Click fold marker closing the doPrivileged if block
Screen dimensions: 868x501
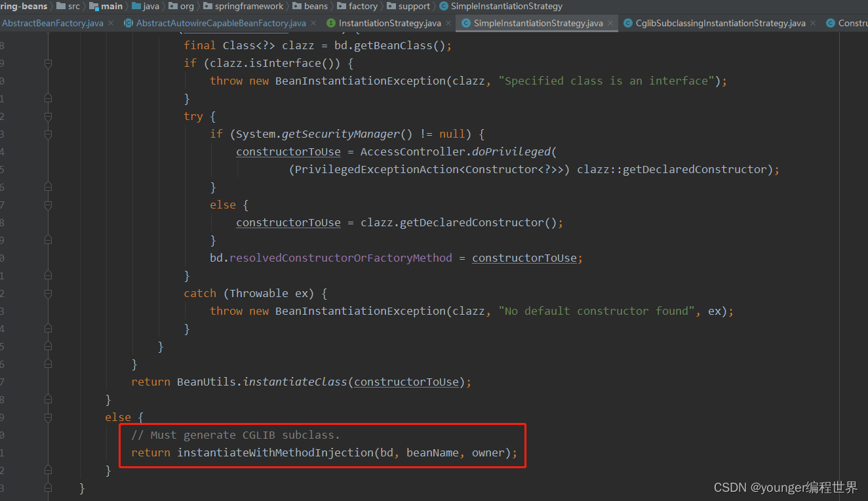tap(48, 187)
